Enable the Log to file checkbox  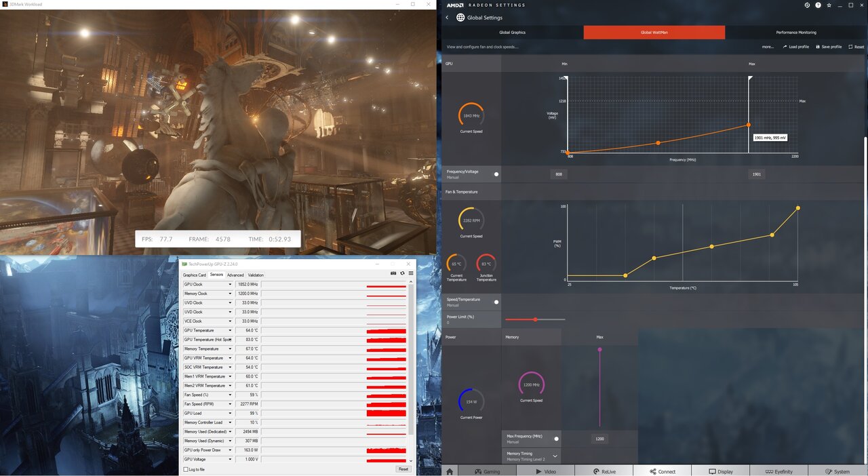tap(186, 469)
